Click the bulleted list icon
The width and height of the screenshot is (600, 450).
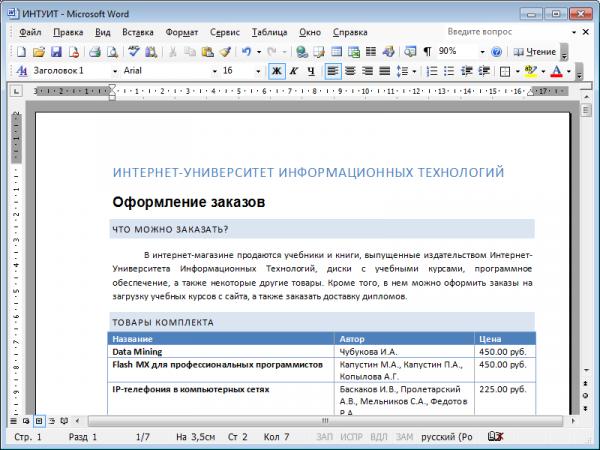point(449,71)
